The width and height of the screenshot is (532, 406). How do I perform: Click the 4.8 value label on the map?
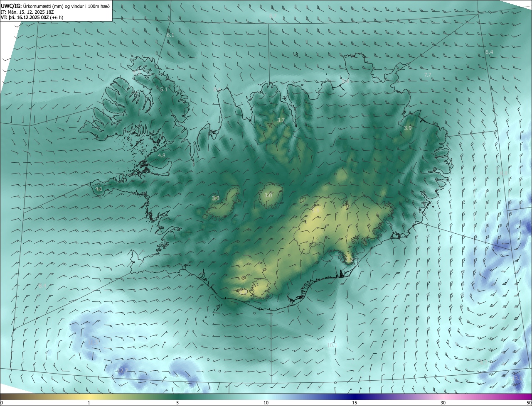pos(162,155)
